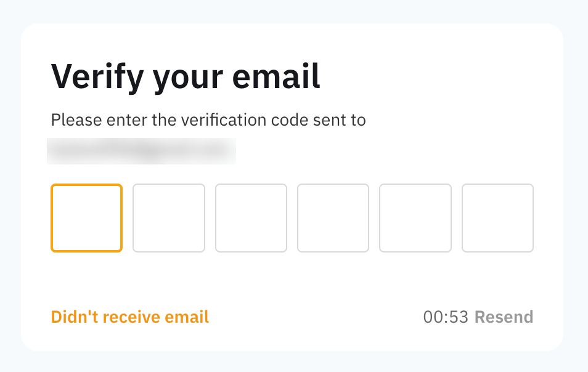Focus the last verification code digit box
Image resolution: width=588 pixels, height=372 pixels.
(497, 218)
